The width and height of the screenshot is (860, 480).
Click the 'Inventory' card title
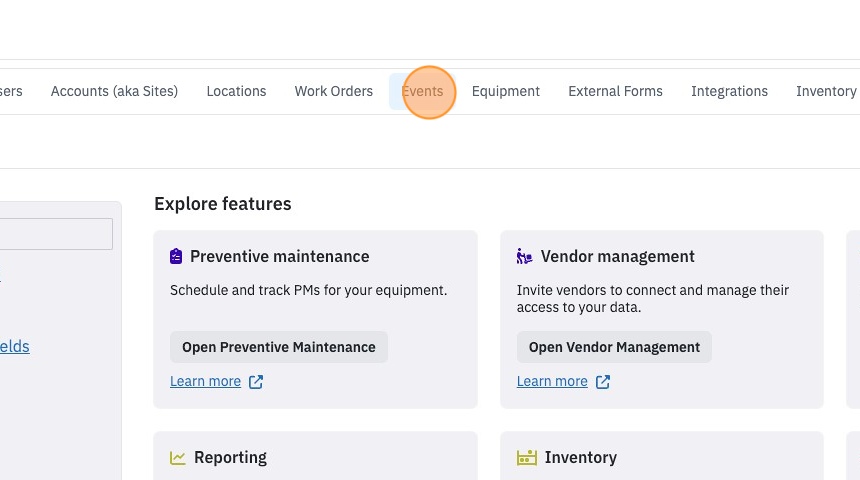coord(580,458)
